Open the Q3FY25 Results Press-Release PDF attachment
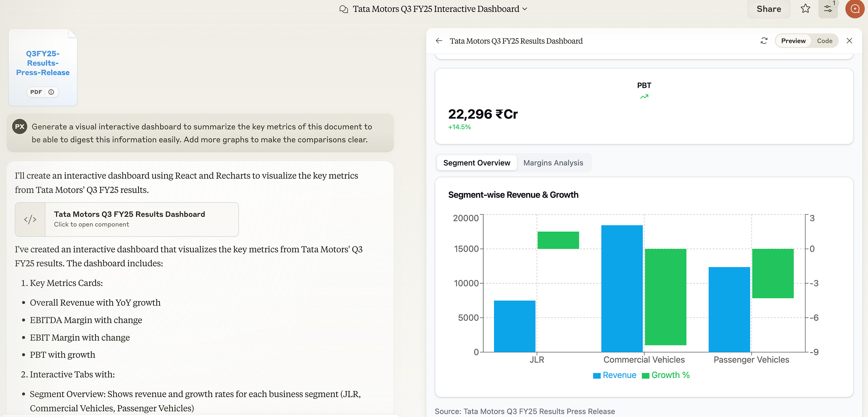The width and height of the screenshot is (868, 417). [43, 63]
